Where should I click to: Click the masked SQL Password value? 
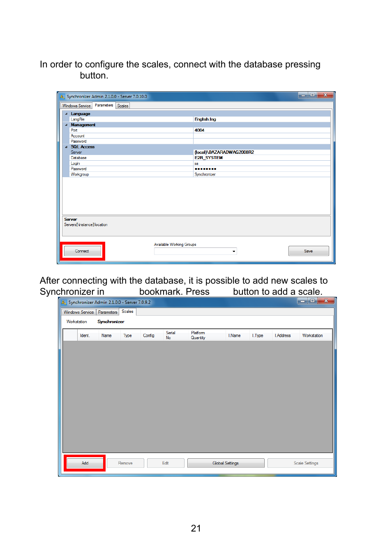262,169
